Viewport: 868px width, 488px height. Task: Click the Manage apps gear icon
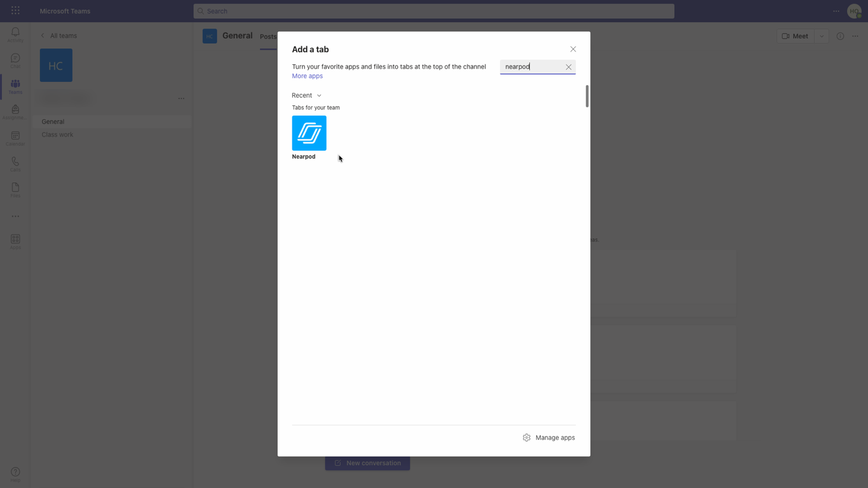526,438
